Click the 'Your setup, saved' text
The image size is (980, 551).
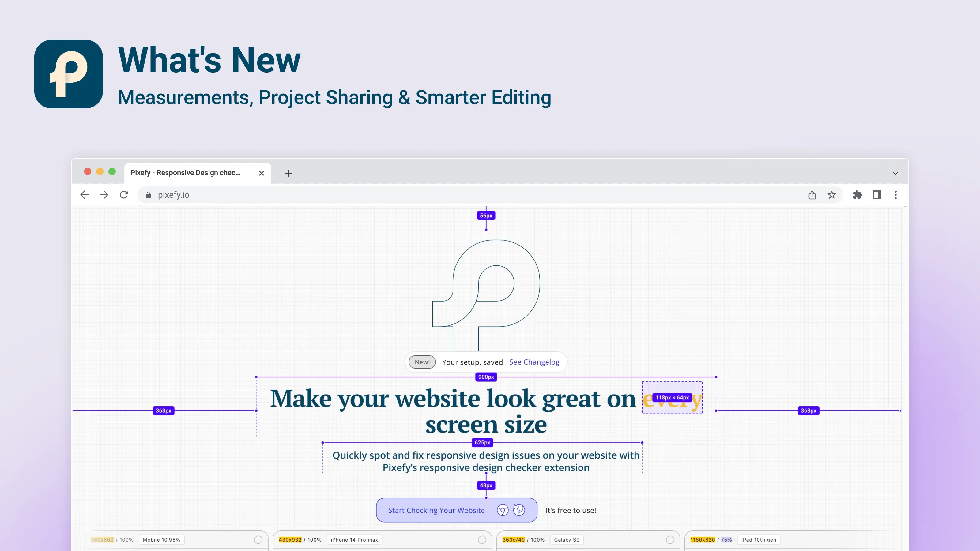(472, 362)
